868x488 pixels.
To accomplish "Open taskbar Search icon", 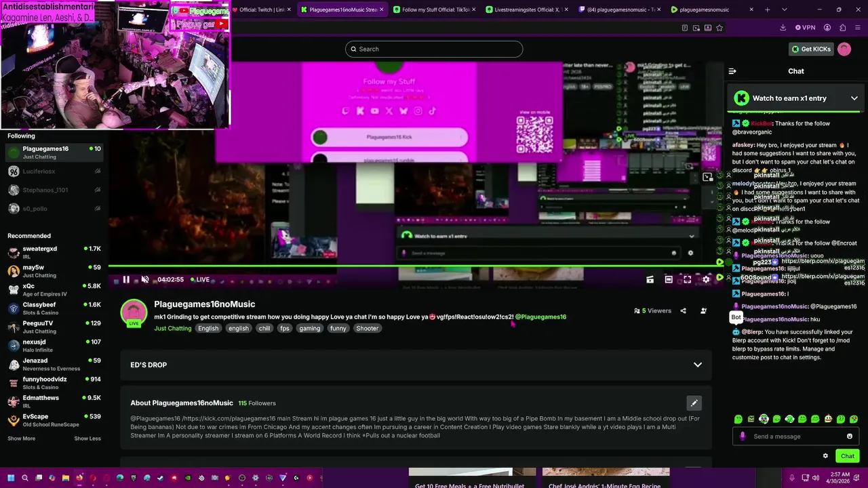I will (25, 478).
